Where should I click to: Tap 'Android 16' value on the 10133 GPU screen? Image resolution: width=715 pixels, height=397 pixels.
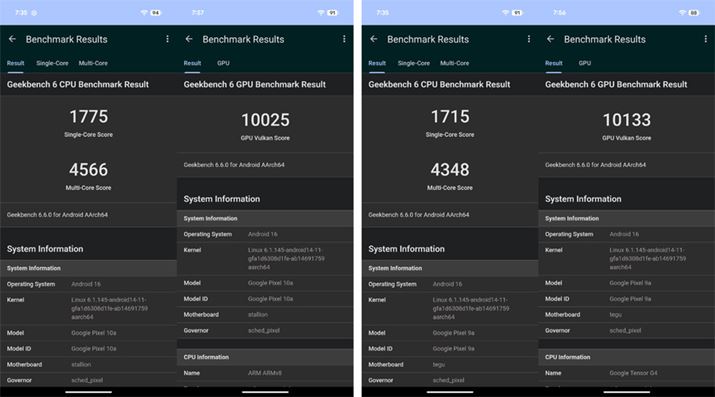point(624,234)
